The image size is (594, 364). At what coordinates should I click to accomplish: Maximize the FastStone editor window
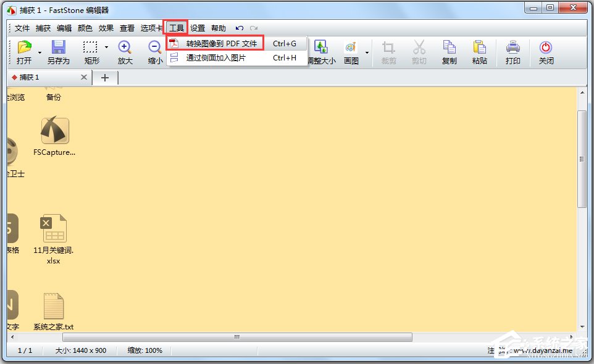[x=550, y=8]
